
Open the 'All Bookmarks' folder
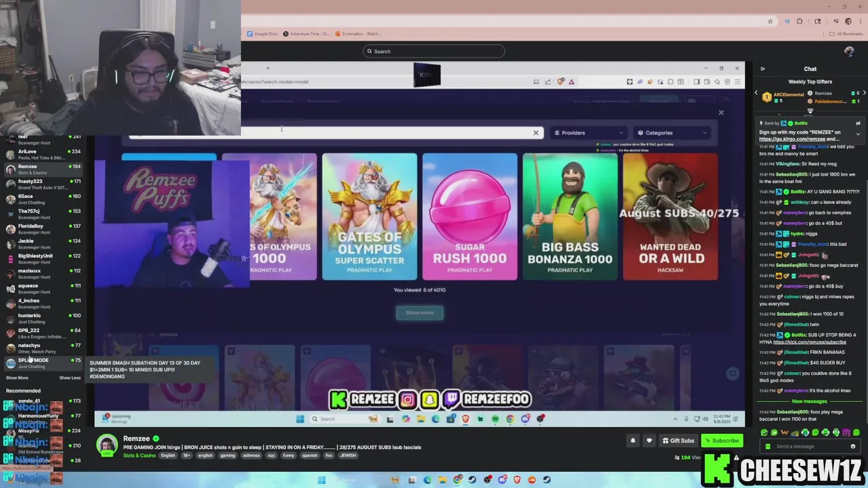pos(846,34)
